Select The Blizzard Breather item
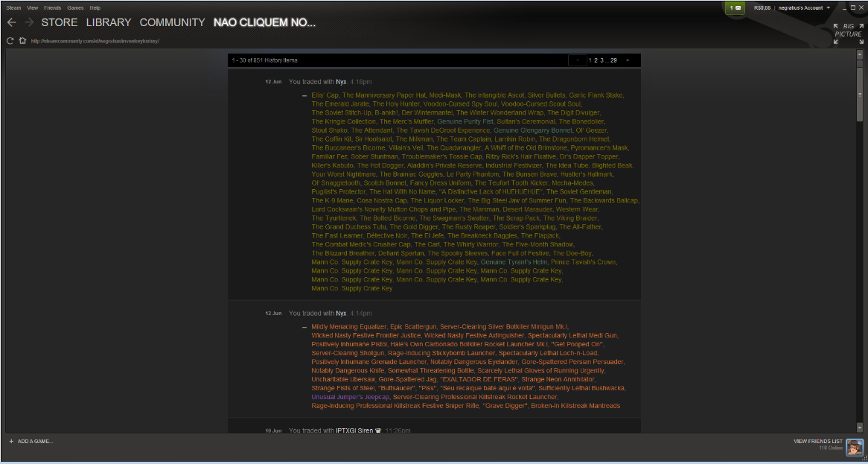Viewport: 868px width, 464px height. 342,253
